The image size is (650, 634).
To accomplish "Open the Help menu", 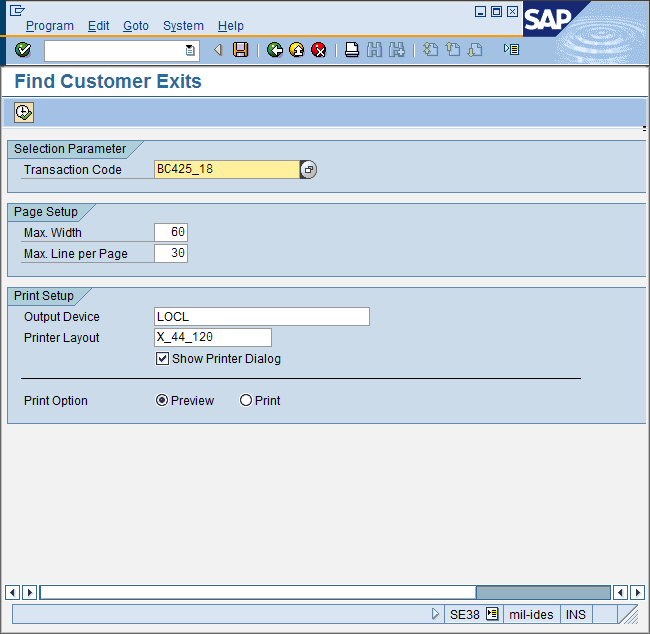I will [x=230, y=26].
